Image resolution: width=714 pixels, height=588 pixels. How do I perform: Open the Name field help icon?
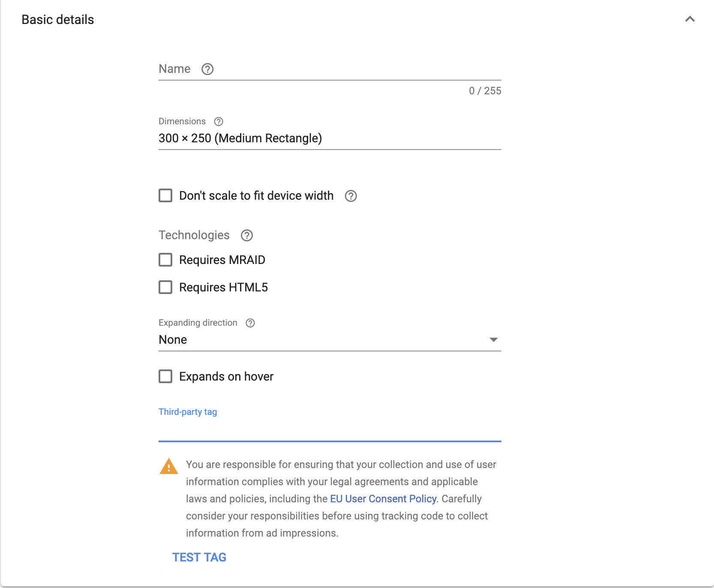point(207,69)
